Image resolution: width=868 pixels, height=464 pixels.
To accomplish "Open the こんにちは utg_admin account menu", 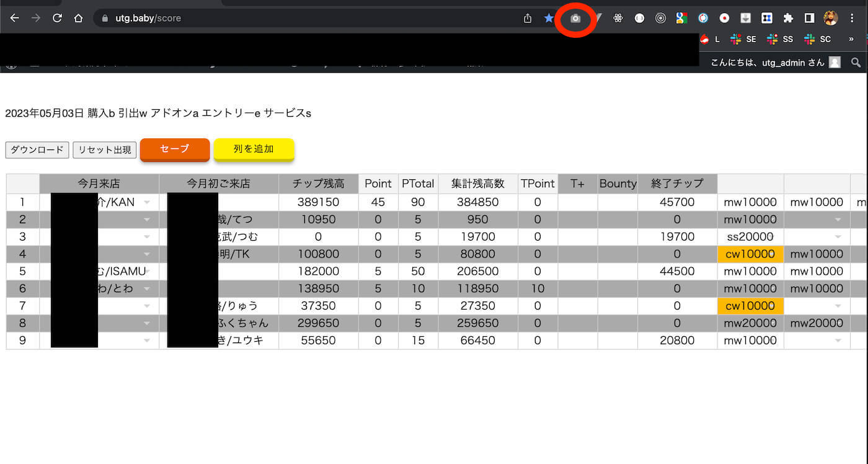I will [775, 62].
